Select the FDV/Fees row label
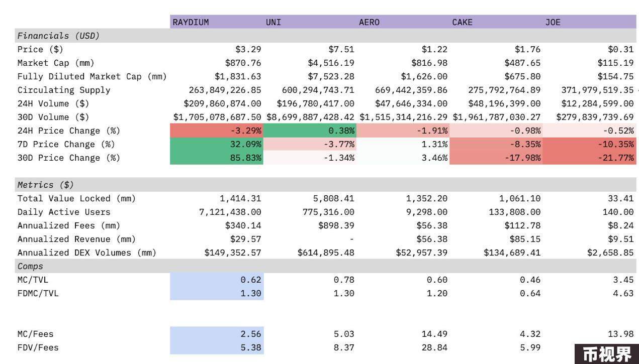 click(x=38, y=347)
